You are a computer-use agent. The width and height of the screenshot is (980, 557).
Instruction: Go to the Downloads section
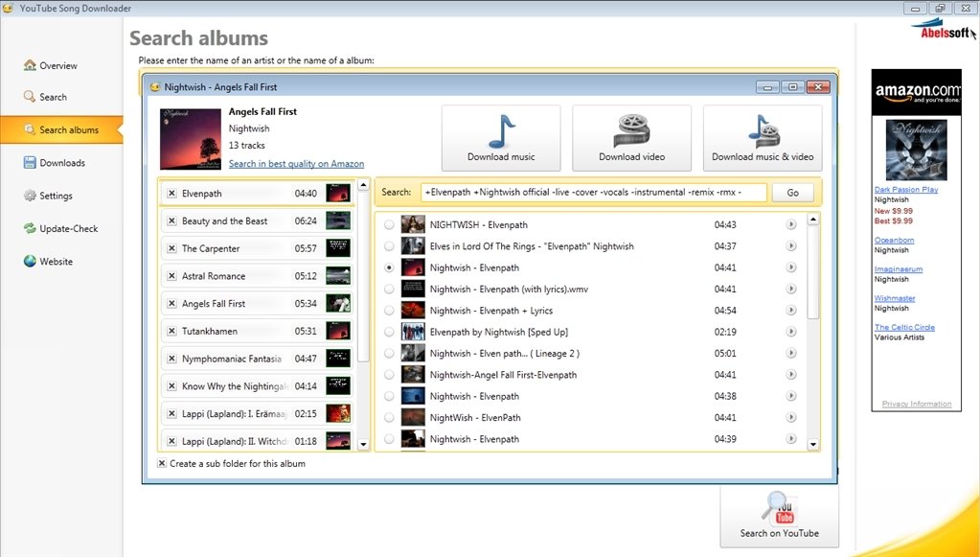click(x=55, y=163)
